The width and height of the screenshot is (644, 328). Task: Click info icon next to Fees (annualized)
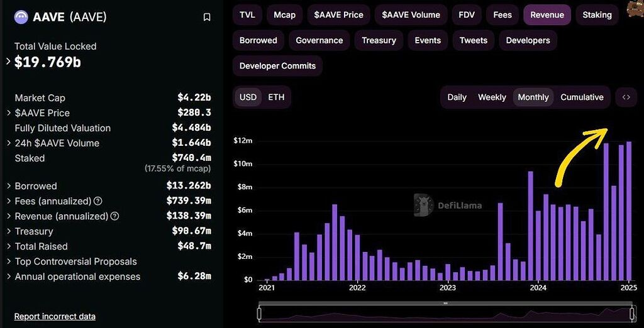(98, 202)
